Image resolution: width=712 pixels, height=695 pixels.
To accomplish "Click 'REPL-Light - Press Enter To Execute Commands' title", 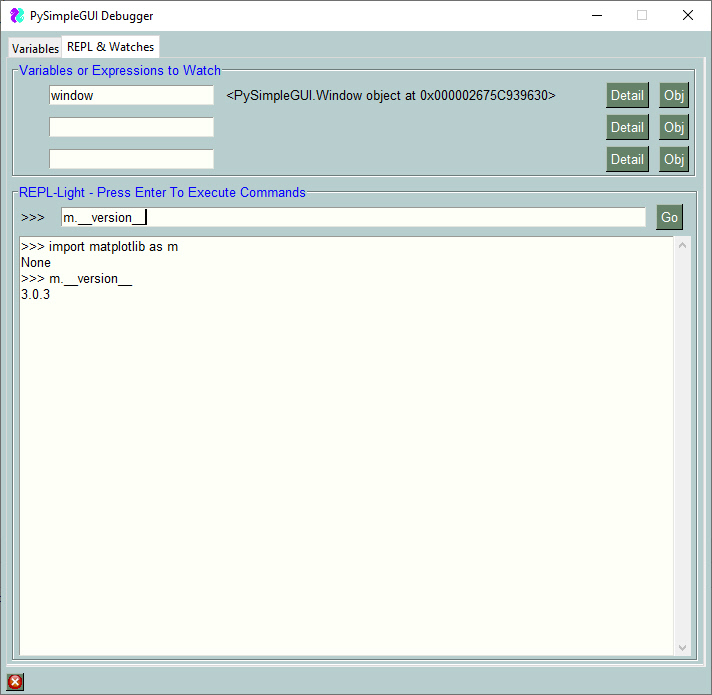I will 162,192.
